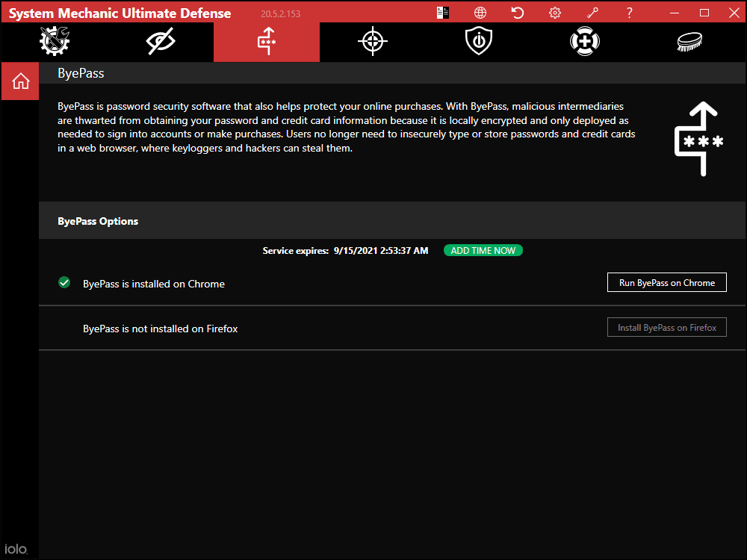The height and width of the screenshot is (560, 747).
Task: Click the key activation icon
Action: pyautogui.click(x=592, y=13)
